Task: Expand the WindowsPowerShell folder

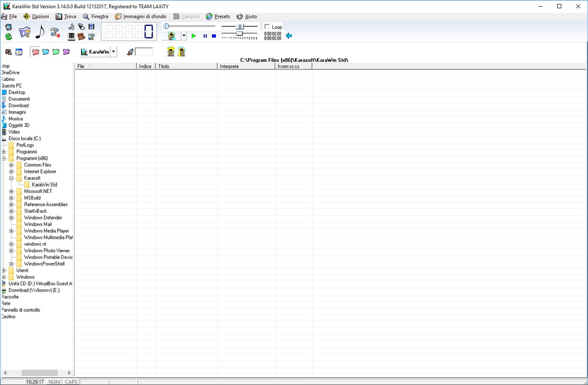Action: click(11, 264)
